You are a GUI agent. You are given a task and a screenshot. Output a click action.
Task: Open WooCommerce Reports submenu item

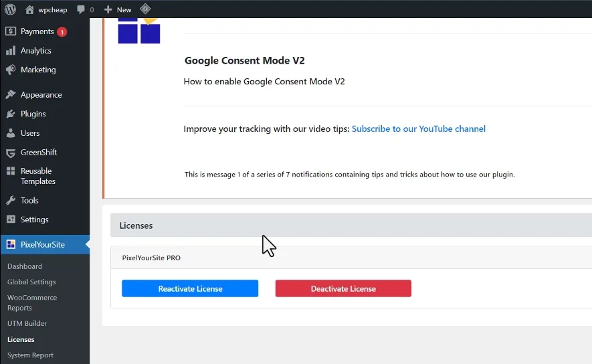(32, 302)
